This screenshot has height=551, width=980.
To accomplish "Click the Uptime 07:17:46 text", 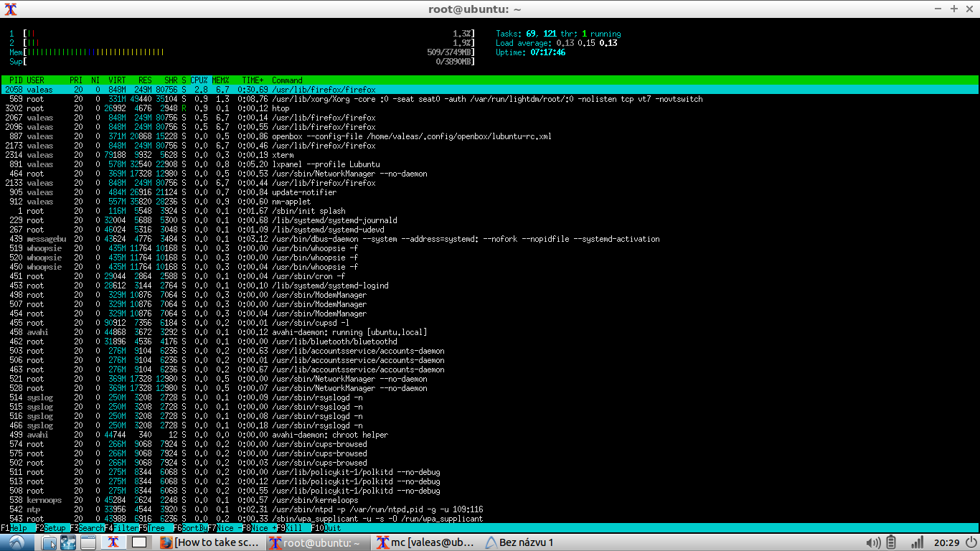I will tap(530, 52).
